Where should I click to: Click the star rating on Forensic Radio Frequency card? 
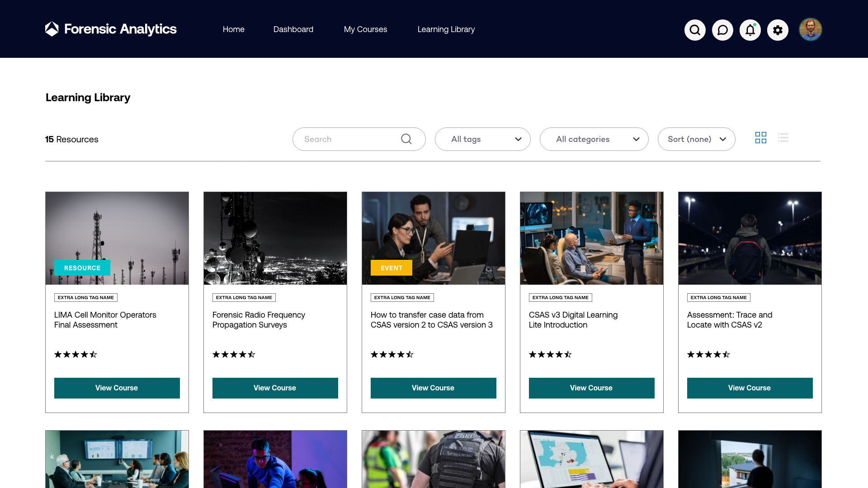[x=234, y=355]
